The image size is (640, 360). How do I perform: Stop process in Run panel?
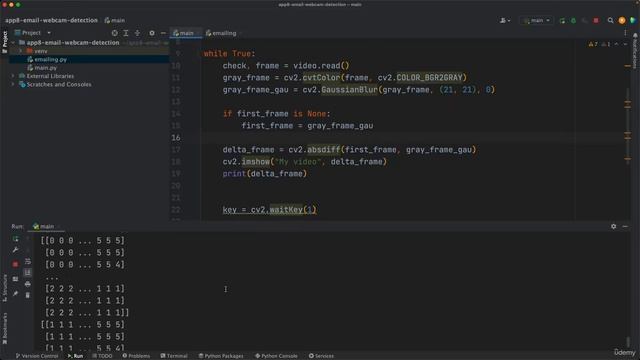pos(16,264)
